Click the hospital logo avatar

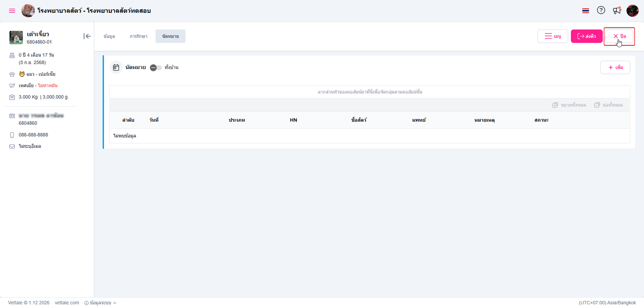pos(28,11)
